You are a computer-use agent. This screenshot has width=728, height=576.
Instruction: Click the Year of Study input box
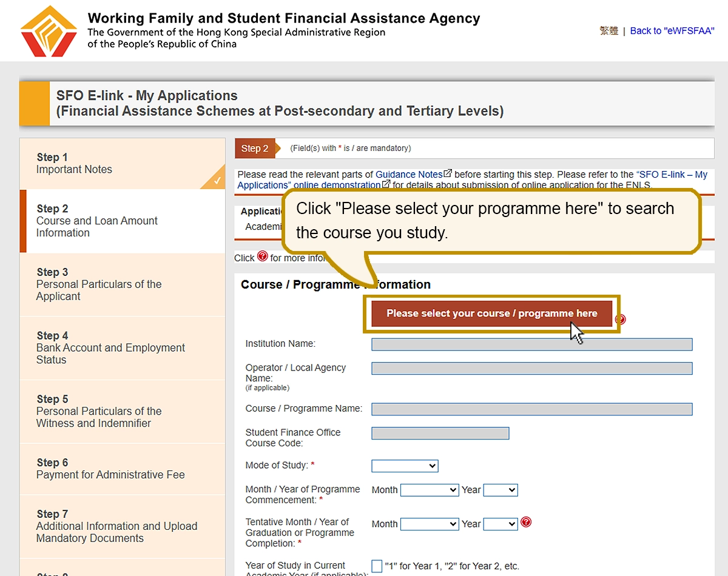377,566
